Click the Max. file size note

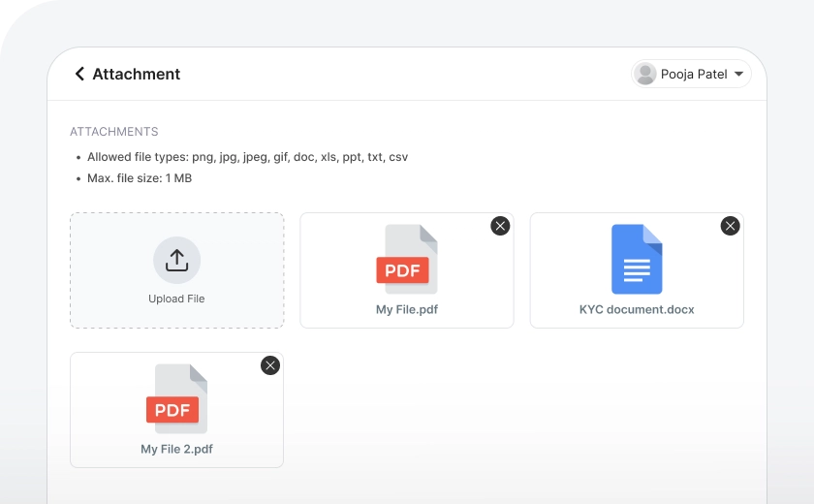pyautogui.click(x=139, y=178)
